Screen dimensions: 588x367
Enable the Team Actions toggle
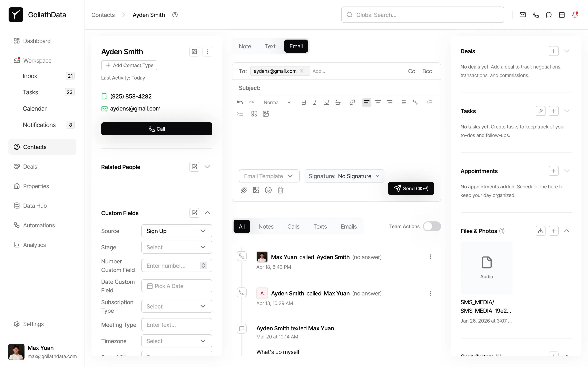[x=432, y=226]
